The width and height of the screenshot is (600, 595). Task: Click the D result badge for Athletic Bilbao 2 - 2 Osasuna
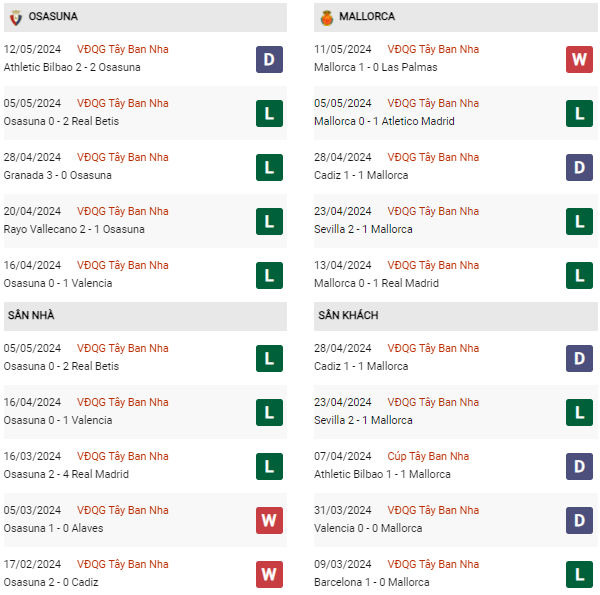269,59
